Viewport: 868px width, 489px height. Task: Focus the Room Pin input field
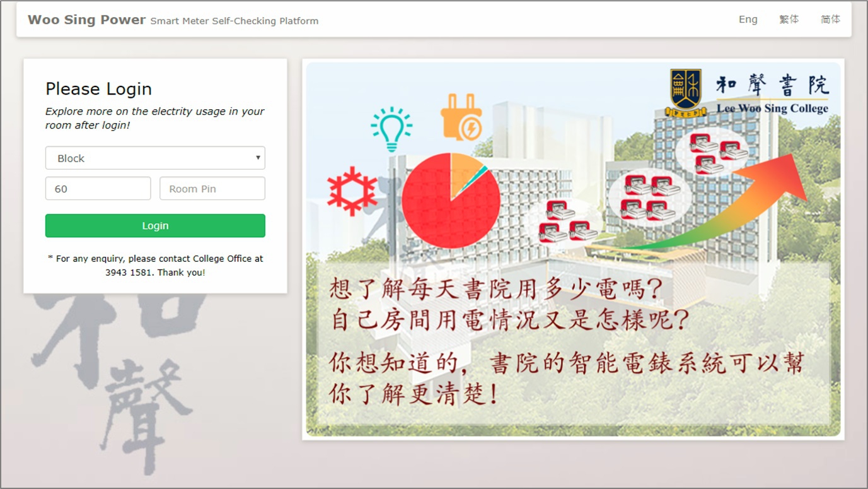[x=212, y=189]
